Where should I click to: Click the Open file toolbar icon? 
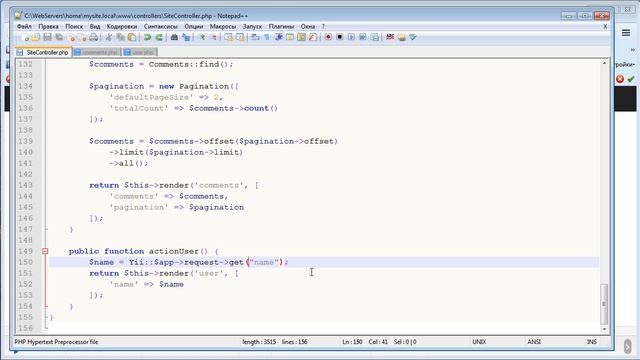point(36,38)
